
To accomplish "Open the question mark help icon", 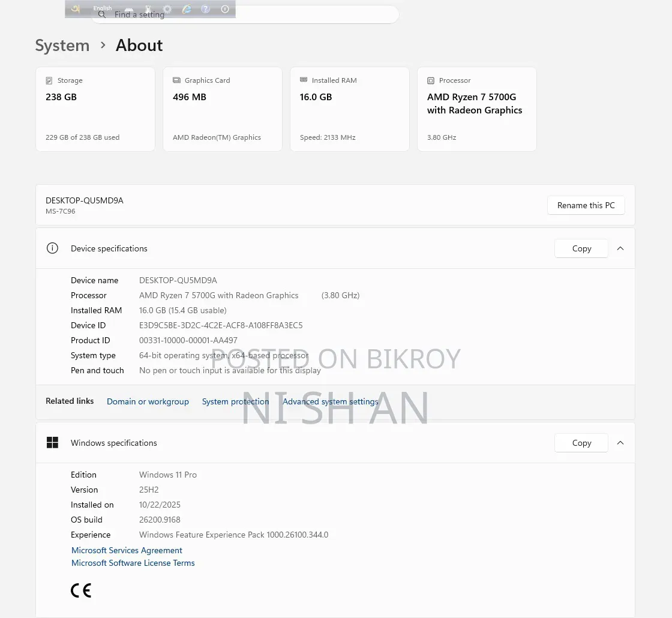I will [x=206, y=9].
